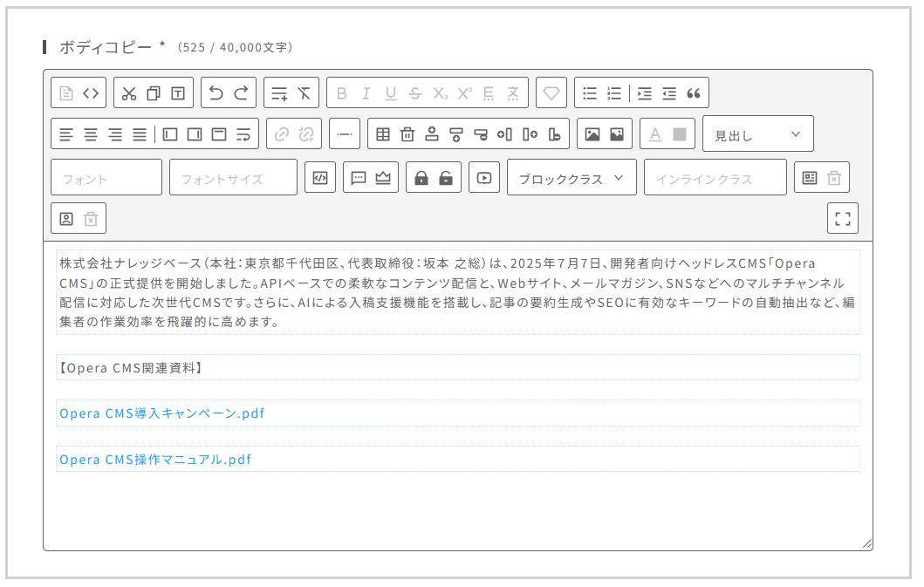The width and height of the screenshot is (924, 587).
Task: Click the embed code snippet icon
Action: tap(320, 177)
